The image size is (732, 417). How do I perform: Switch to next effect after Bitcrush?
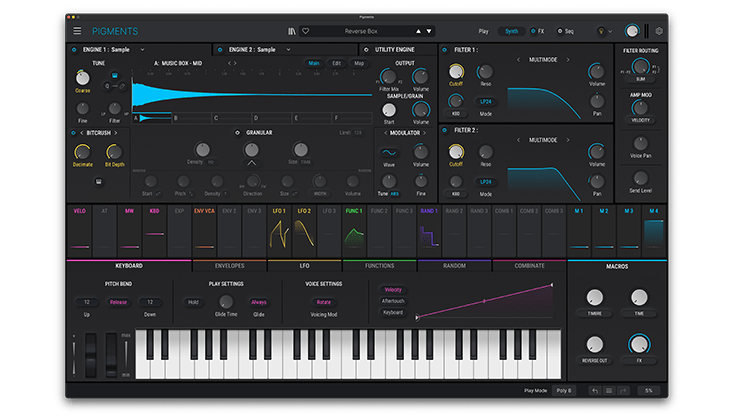[x=116, y=133]
